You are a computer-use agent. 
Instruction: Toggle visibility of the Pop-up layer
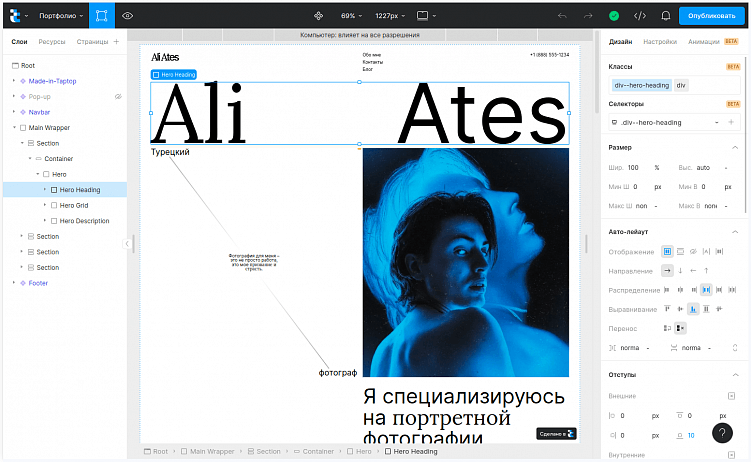(x=118, y=96)
